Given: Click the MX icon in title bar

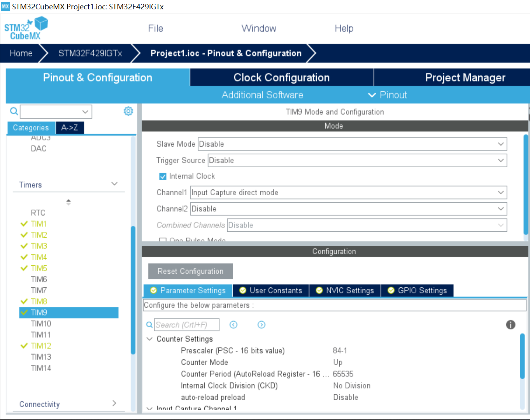Looking at the screenshot, I should click(5, 6).
